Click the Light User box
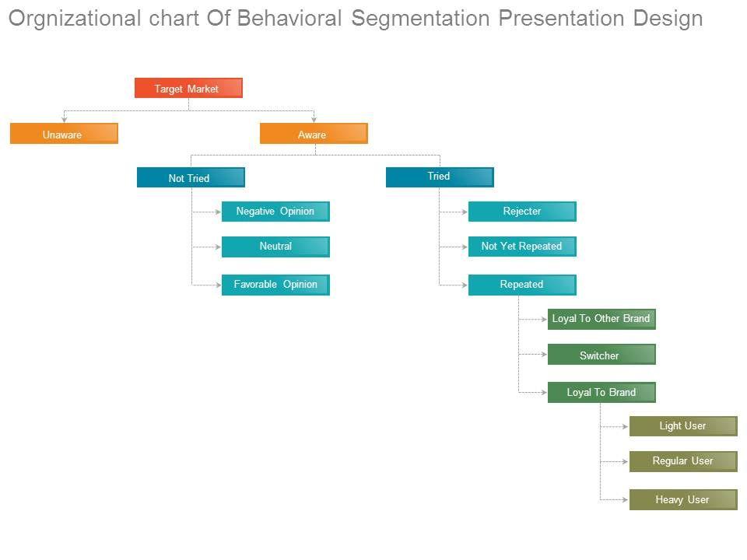 pos(683,426)
